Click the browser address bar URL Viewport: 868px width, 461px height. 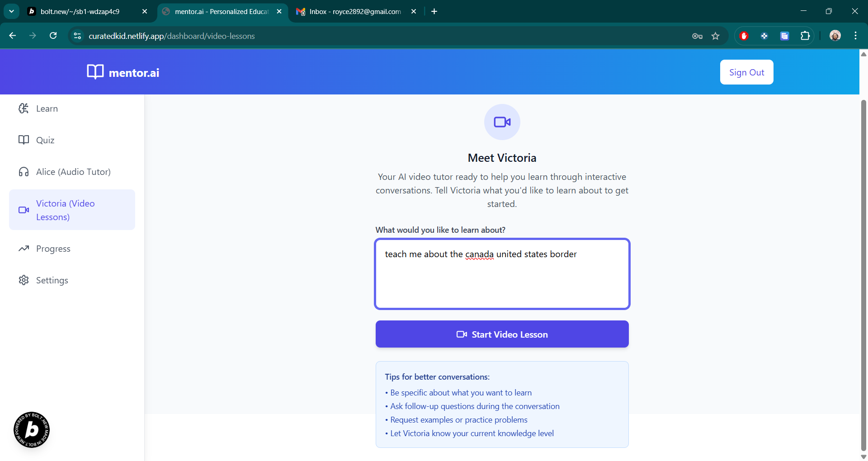click(172, 36)
